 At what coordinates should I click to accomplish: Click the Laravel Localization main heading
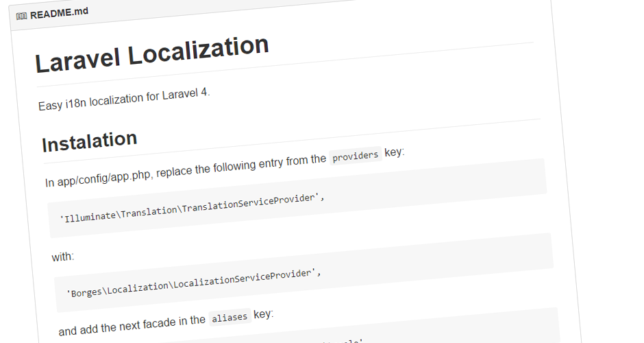[152, 54]
